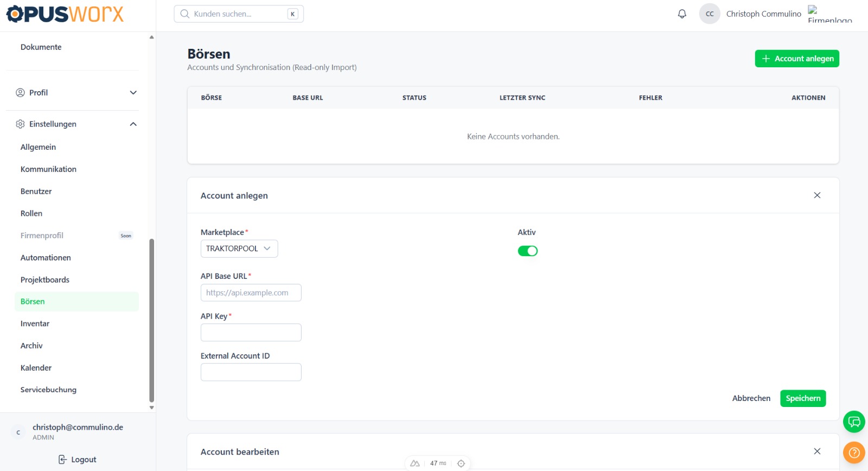Open the Marketplace TRAKTORPOOL dropdown

tap(239, 249)
